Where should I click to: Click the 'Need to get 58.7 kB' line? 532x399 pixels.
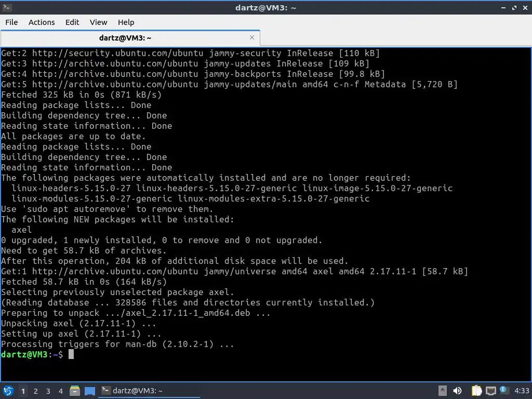[x=84, y=251]
